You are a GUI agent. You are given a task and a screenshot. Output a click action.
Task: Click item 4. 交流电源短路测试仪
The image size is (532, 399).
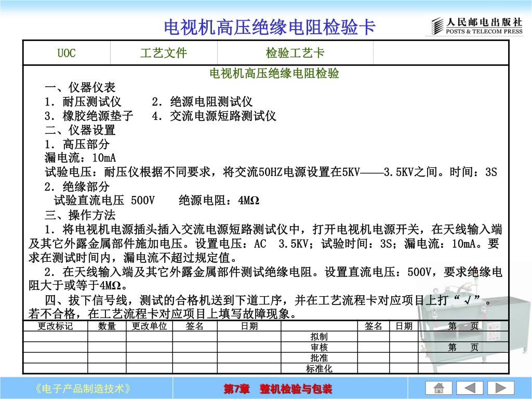214,116
